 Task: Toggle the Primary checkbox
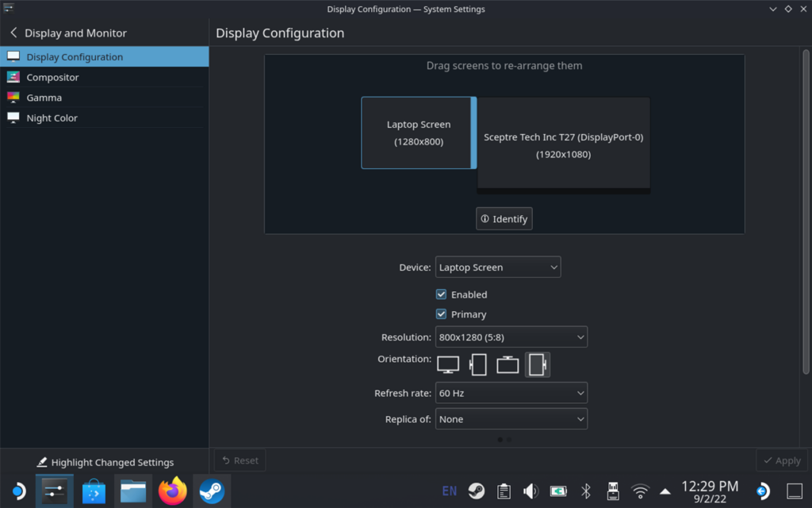[x=442, y=314]
